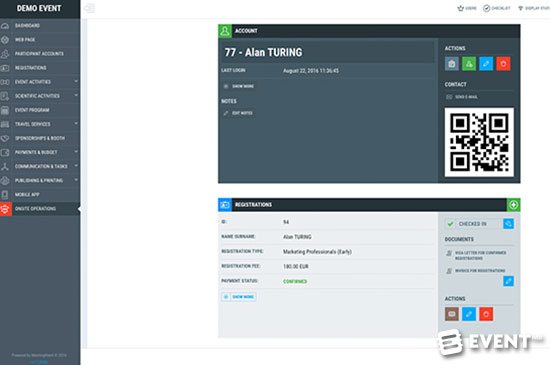
Task: Click the Participant Accounts people icon
Action: (x=5, y=54)
